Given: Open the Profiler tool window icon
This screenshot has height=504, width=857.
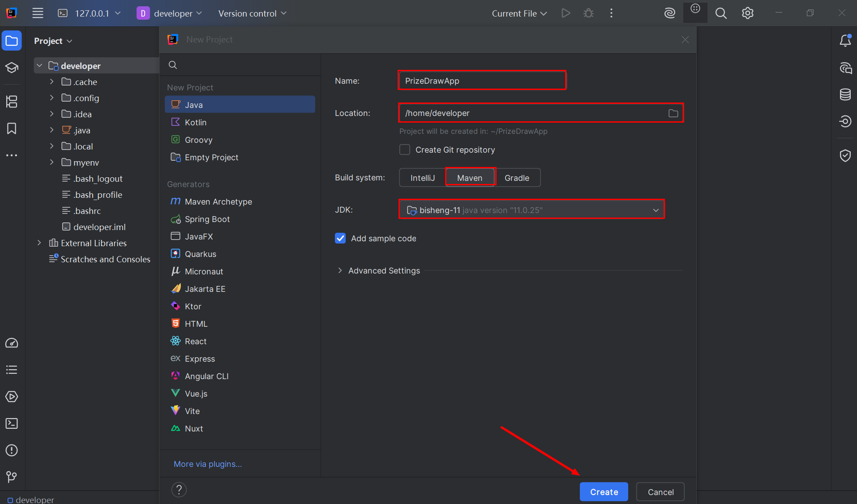Looking at the screenshot, I should click(x=12, y=343).
